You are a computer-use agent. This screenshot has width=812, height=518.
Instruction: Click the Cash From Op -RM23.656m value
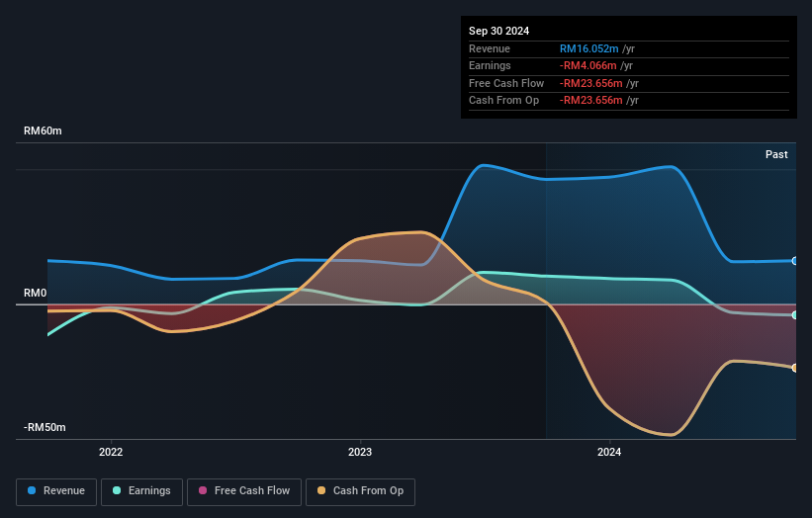(x=590, y=101)
